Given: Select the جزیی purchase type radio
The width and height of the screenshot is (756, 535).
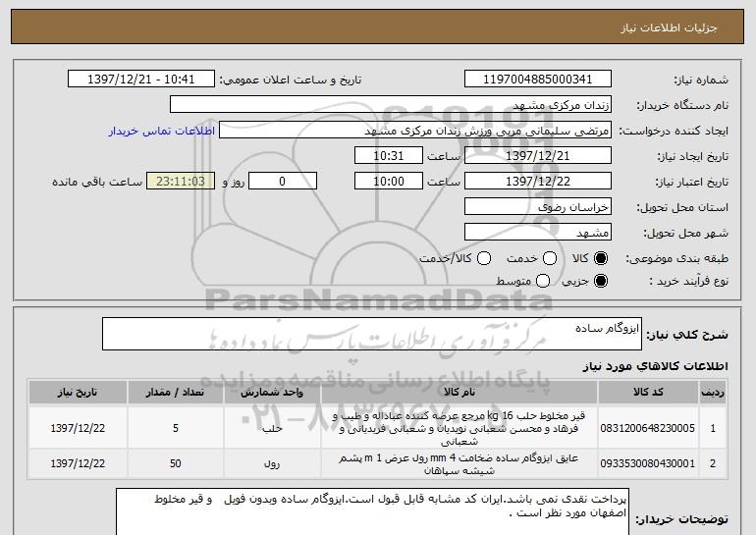Looking at the screenshot, I should pos(601,281).
